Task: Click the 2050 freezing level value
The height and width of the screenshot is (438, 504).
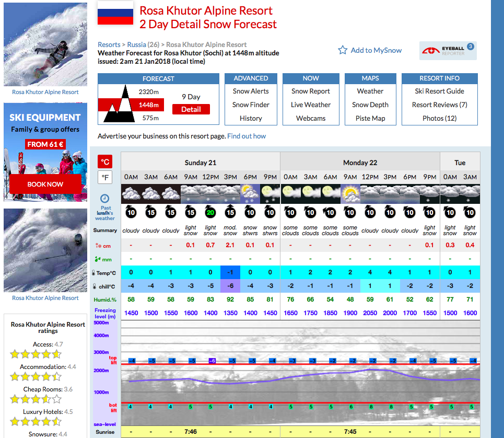Action: [x=370, y=313]
